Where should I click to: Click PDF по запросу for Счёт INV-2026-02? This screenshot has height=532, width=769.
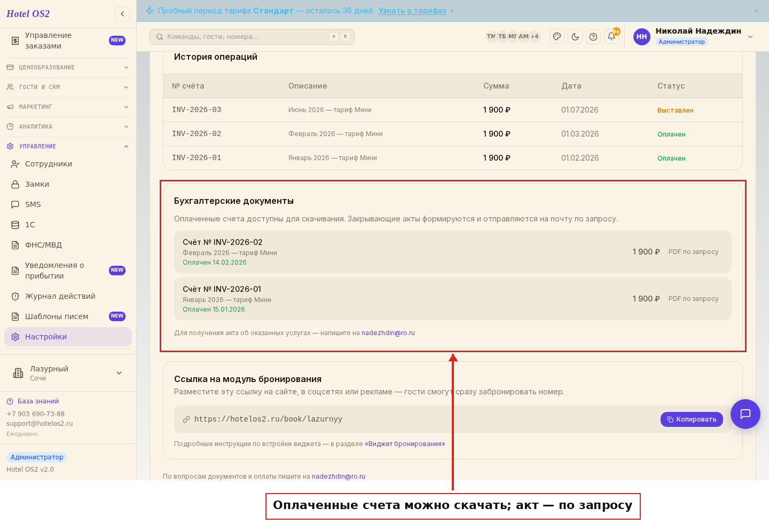point(693,252)
